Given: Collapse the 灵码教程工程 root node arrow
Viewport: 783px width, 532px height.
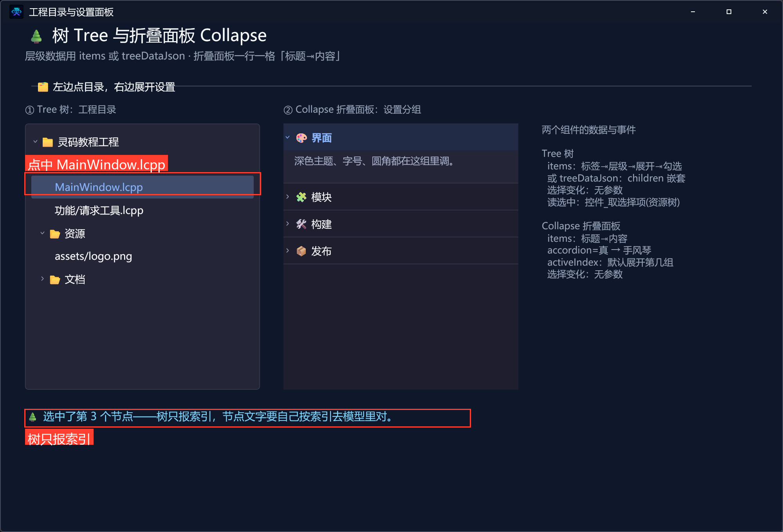Looking at the screenshot, I should pyautogui.click(x=35, y=142).
